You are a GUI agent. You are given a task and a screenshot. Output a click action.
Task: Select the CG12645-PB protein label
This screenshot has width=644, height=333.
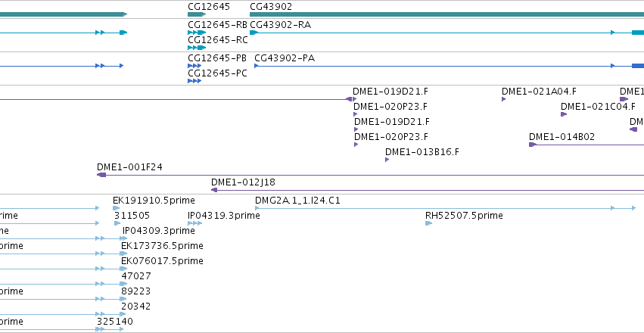tap(217, 58)
